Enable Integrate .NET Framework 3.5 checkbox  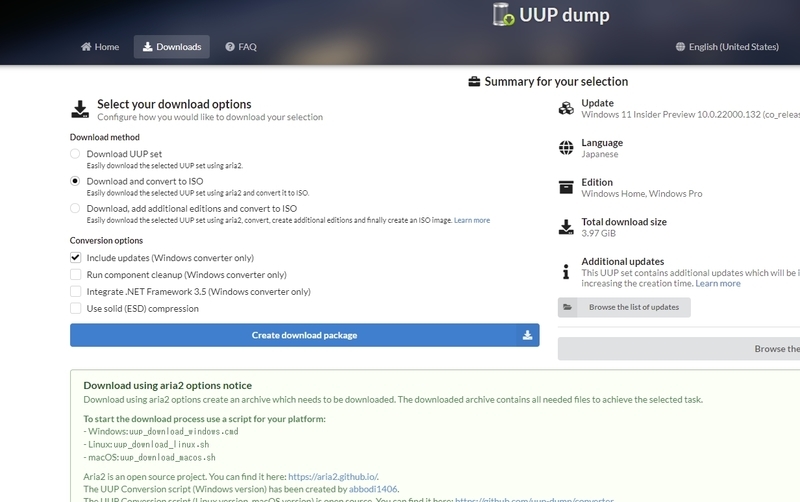click(76, 291)
